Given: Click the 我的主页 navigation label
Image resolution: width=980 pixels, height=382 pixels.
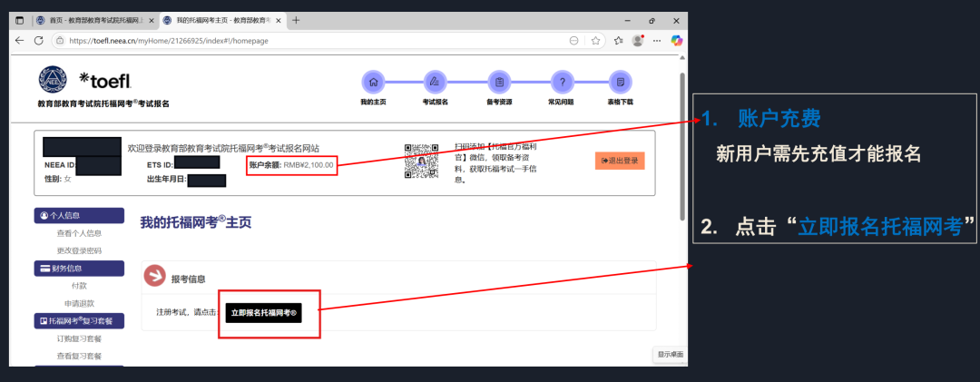Looking at the screenshot, I should click(x=373, y=102).
